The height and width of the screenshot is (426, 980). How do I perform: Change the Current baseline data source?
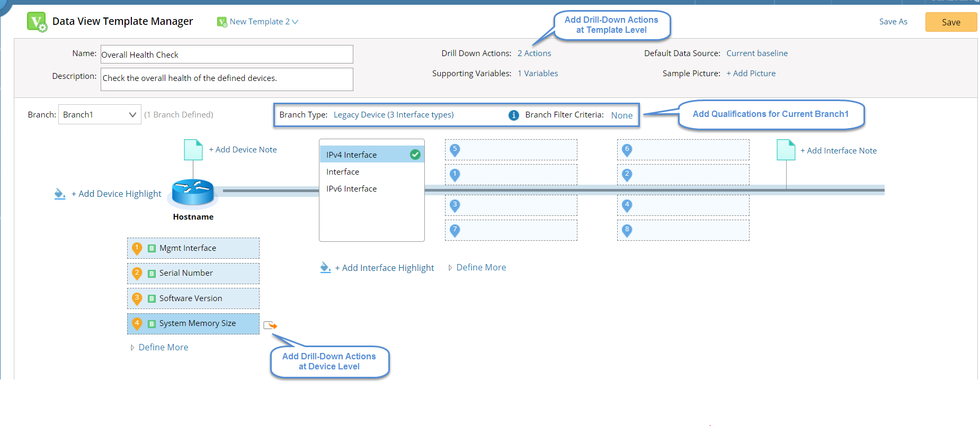[757, 53]
